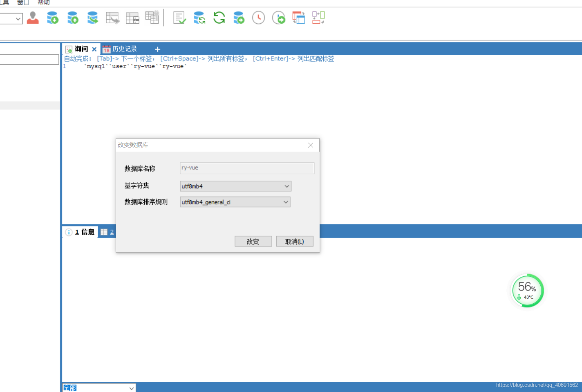The width and height of the screenshot is (582, 392).
Task: Click the 改变数据库 dialog title
Action: pyautogui.click(x=133, y=145)
